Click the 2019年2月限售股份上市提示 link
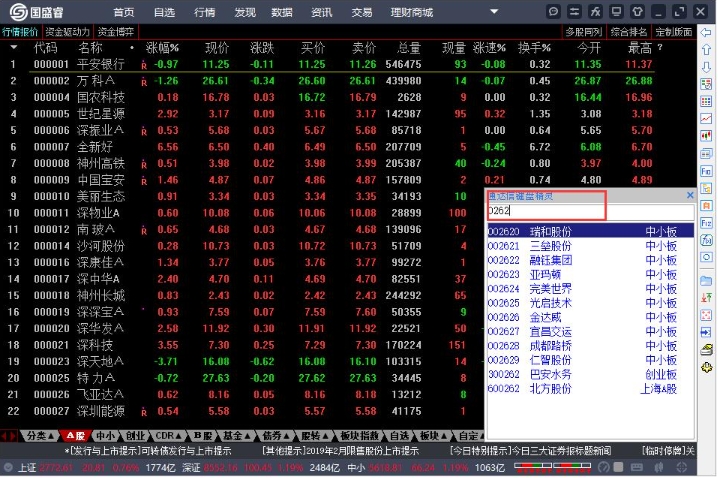The width and height of the screenshot is (718, 478). coord(362,451)
